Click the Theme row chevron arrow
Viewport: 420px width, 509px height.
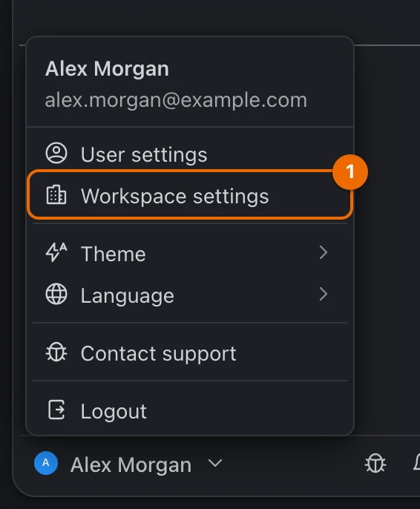(323, 252)
